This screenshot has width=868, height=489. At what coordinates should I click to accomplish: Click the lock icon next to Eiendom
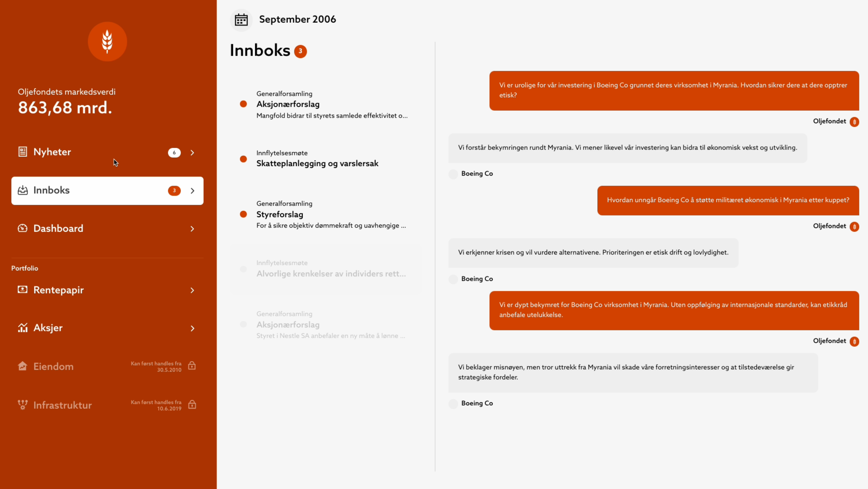pyautogui.click(x=192, y=366)
